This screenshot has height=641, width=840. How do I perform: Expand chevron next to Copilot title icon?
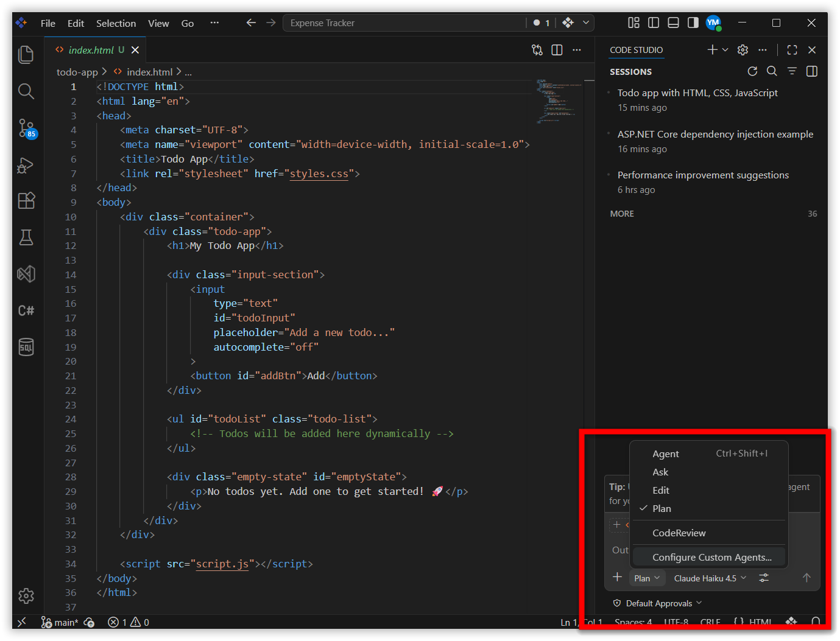coord(586,23)
